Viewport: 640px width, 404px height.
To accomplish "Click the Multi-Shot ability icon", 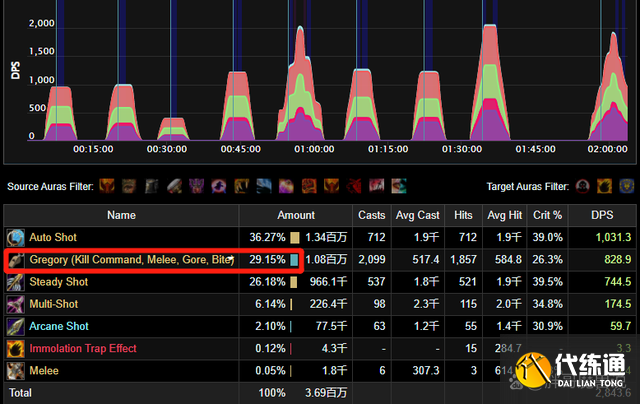I will (x=15, y=304).
